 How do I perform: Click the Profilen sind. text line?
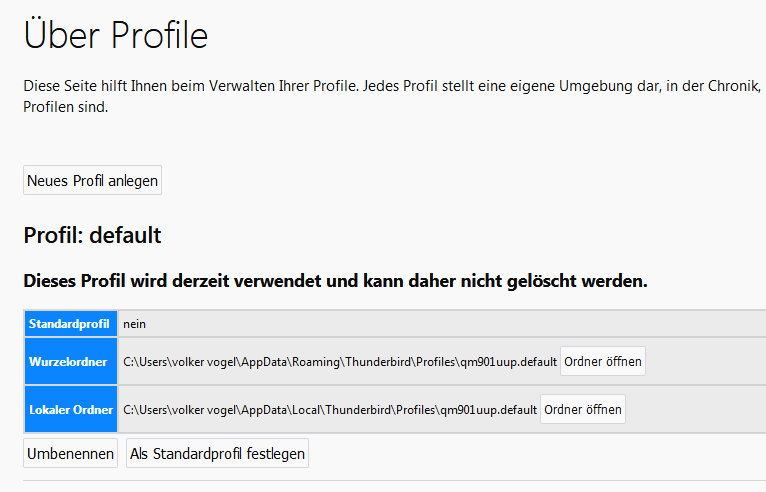pos(65,107)
